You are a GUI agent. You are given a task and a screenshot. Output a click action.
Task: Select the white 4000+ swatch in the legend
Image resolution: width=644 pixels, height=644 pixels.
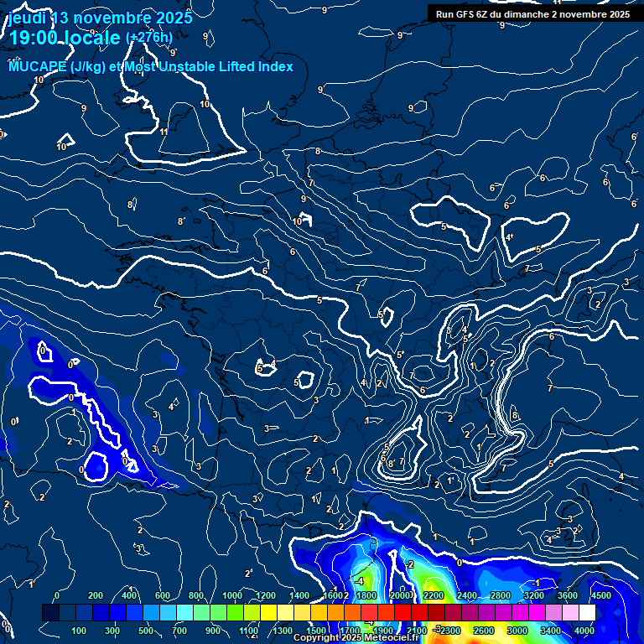[587, 612]
